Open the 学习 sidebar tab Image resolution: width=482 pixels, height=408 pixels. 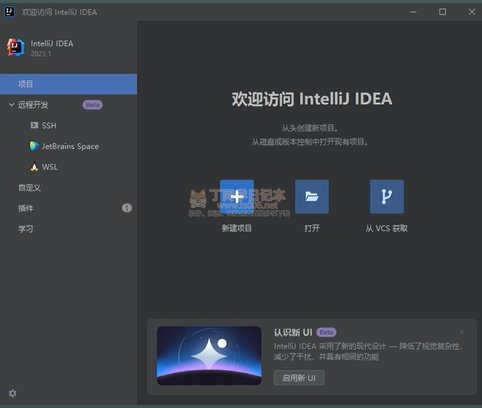click(68, 229)
